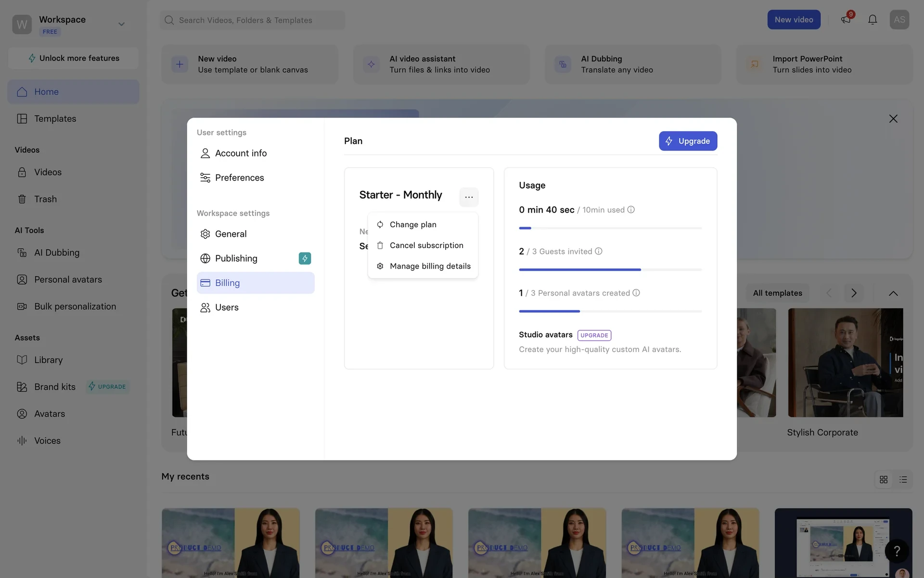The height and width of the screenshot is (578, 924).
Task: Close the banner with the X icon
Action: (x=893, y=118)
